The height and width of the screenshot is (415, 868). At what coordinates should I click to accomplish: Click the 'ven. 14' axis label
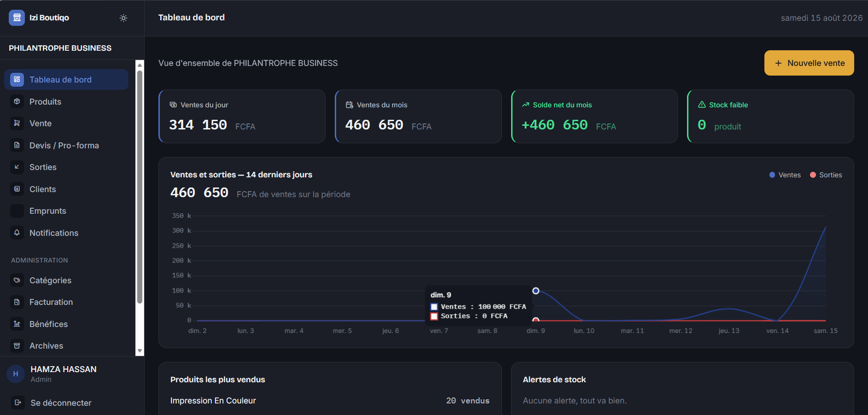pos(777,330)
